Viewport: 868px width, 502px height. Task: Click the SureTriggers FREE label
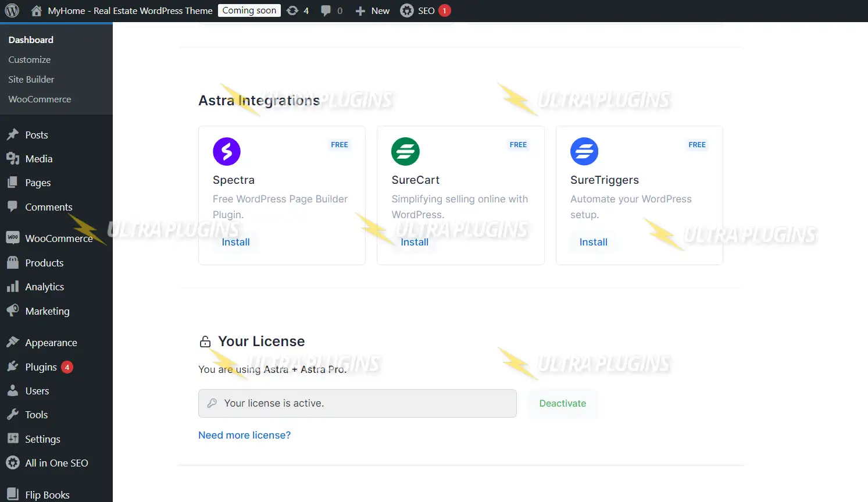697,144
